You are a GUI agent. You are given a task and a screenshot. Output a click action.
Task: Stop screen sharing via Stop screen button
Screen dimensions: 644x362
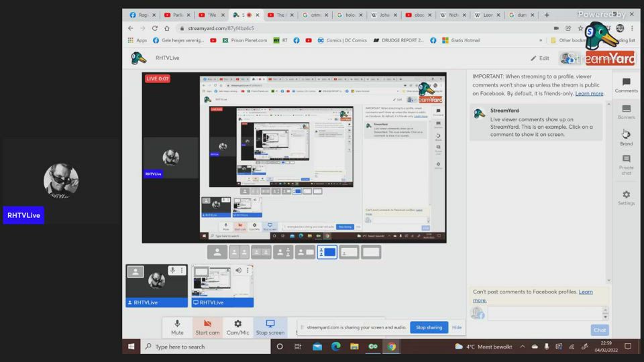click(270, 327)
